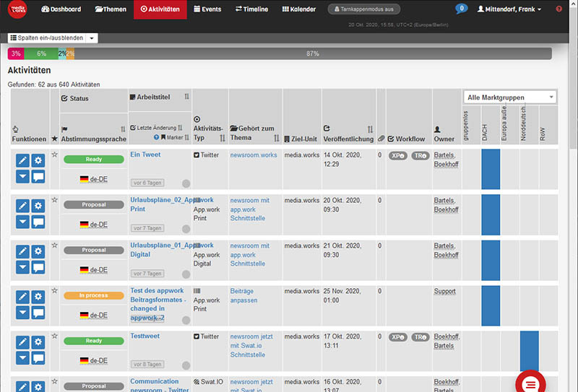
Task: Open gear settings for 'Urlaubspläne_01' row
Action: pos(38,251)
